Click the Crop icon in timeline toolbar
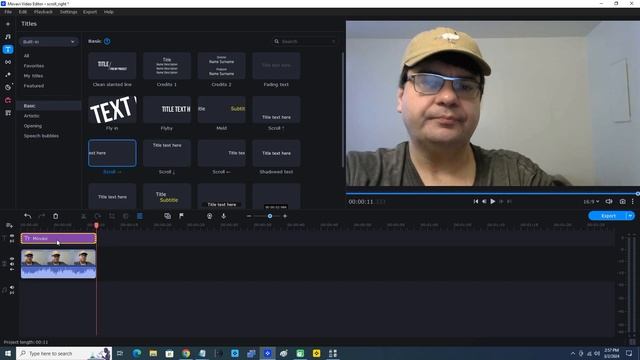This screenshot has height=360, width=640. point(111,216)
